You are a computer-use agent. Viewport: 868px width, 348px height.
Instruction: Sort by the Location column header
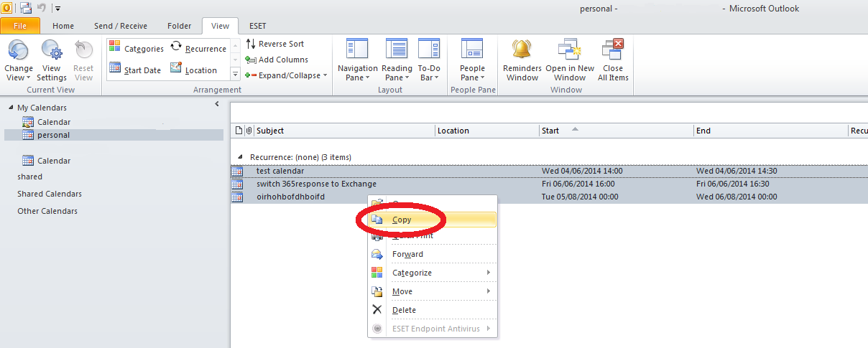point(487,131)
